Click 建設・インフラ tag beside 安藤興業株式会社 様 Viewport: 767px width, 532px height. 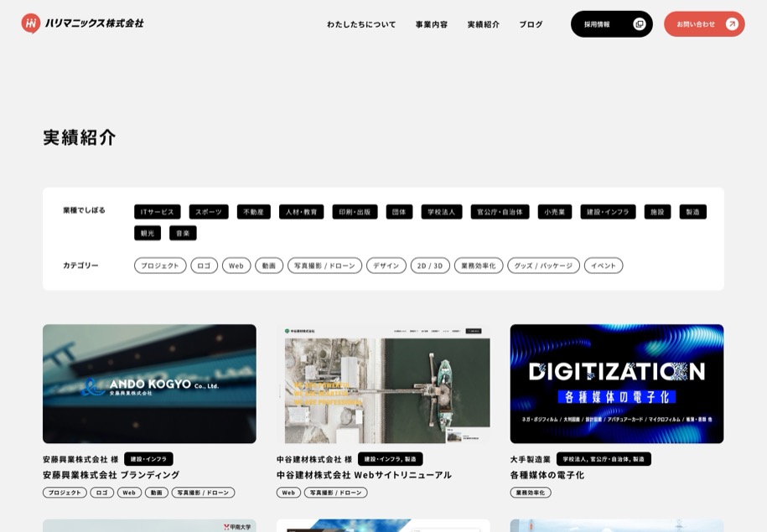tap(148, 459)
